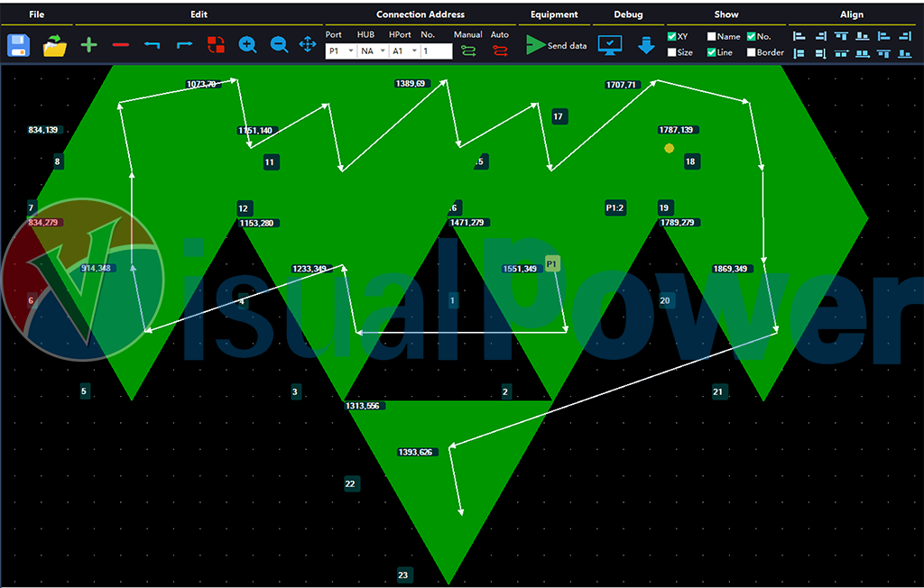Image resolution: width=924 pixels, height=588 pixels.
Task: Select the green P1 port tag
Action: [x=551, y=264]
